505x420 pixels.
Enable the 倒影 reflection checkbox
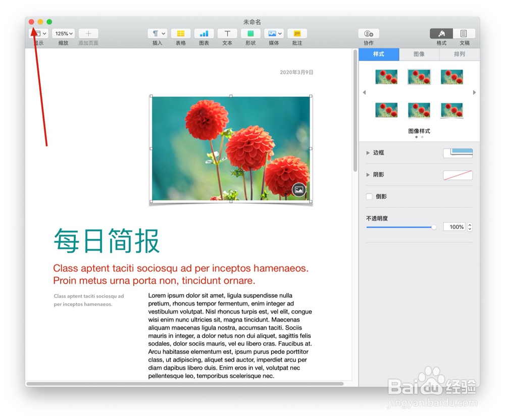pos(369,197)
